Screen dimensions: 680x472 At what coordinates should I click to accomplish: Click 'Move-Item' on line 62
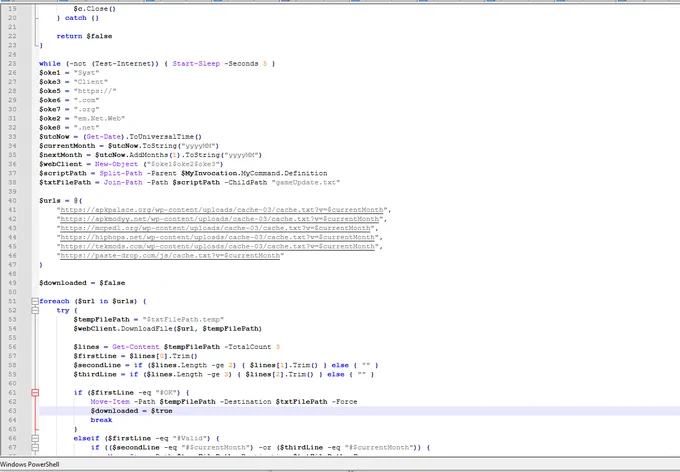pyautogui.click(x=110, y=402)
